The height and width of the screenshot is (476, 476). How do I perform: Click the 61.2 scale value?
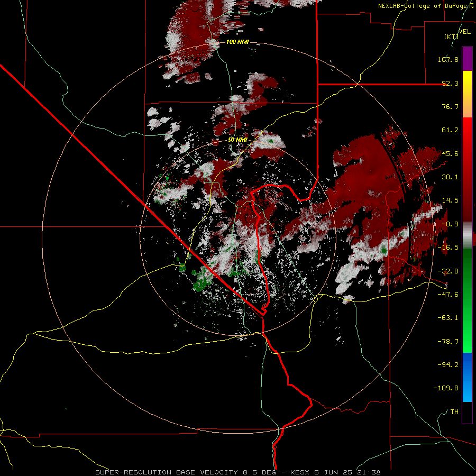coord(450,130)
